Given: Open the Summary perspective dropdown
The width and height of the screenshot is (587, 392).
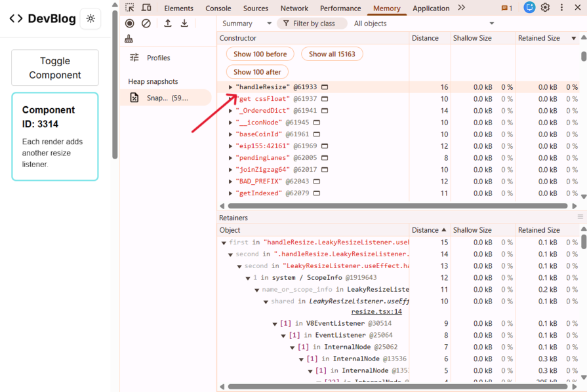Looking at the screenshot, I should pyautogui.click(x=246, y=24).
